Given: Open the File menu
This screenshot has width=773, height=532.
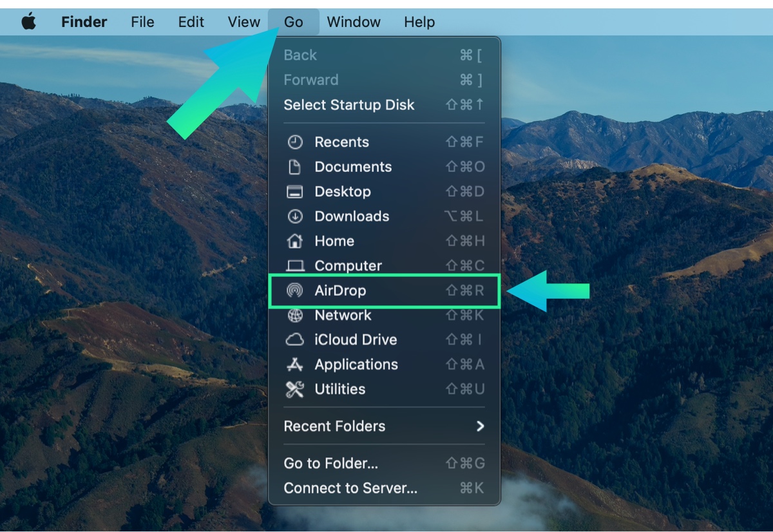Looking at the screenshot, I should tap(142, 22).
